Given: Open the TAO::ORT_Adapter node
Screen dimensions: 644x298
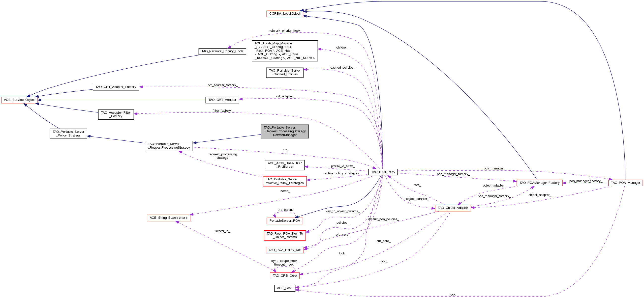Looking at the screenshot, I should click(222, 100).
